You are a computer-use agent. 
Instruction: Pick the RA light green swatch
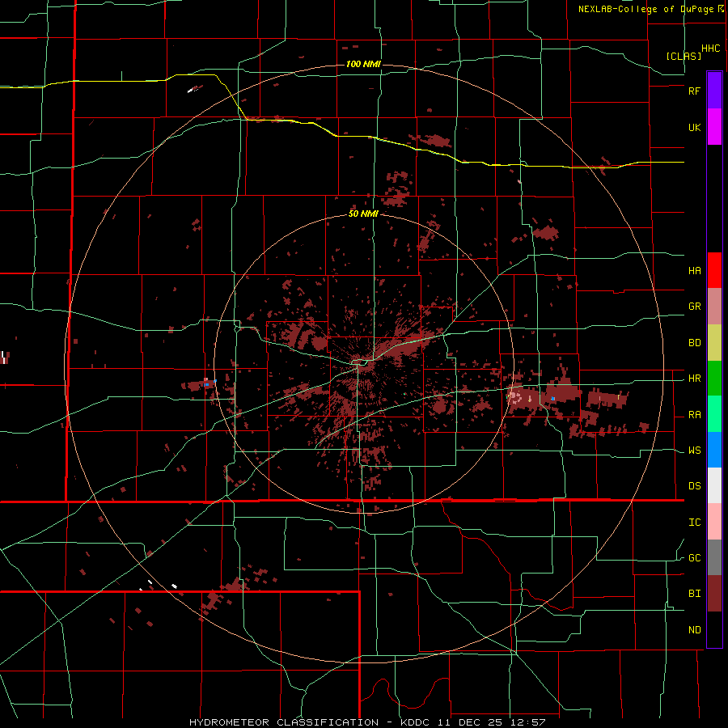pos(714,414)
